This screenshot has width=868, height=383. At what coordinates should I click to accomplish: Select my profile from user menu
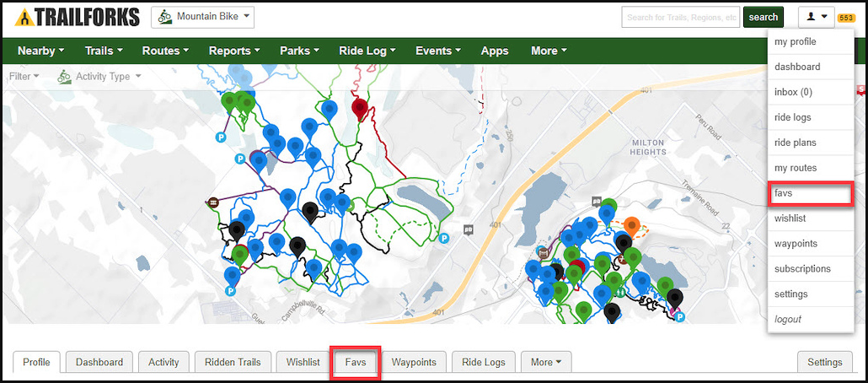(x=811, y=42)
